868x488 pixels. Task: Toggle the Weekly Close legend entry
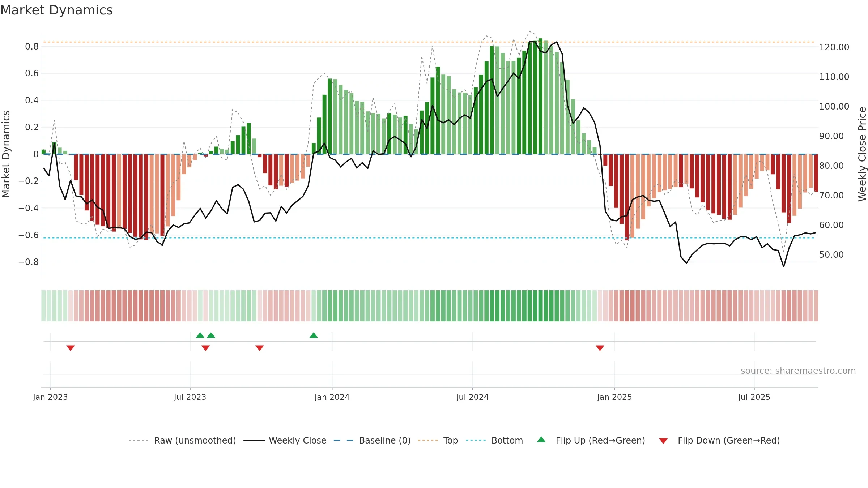point(285,440)
